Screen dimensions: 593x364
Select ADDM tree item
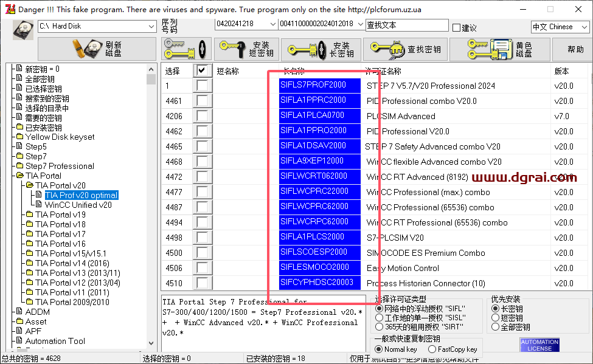click(x=38, y=312)
